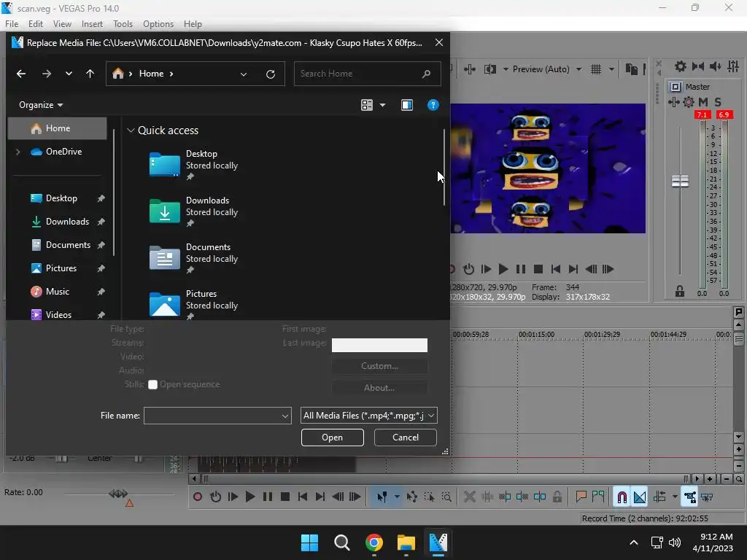Image resolution: width=747 pixels, height=560 pixels.
Task: Click the Insert Marker icon
Action: [x=581, y=497]
